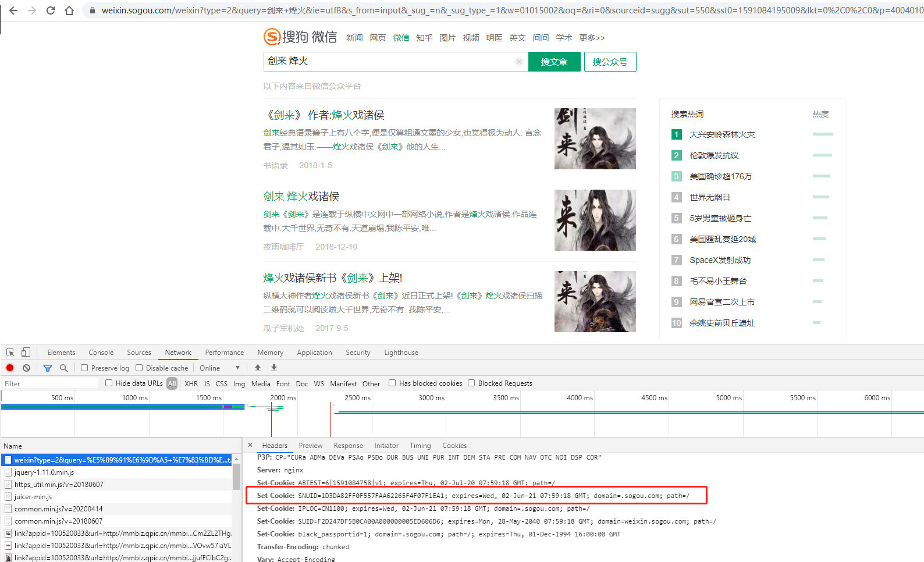Reload the page with refresh icon
The image size is (924, 562).
coord(51,10)
